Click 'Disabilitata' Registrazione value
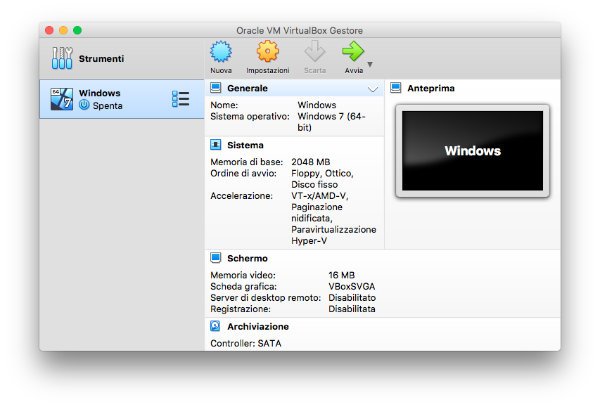This screenshot has height=407, width=600. click(352, 309)
